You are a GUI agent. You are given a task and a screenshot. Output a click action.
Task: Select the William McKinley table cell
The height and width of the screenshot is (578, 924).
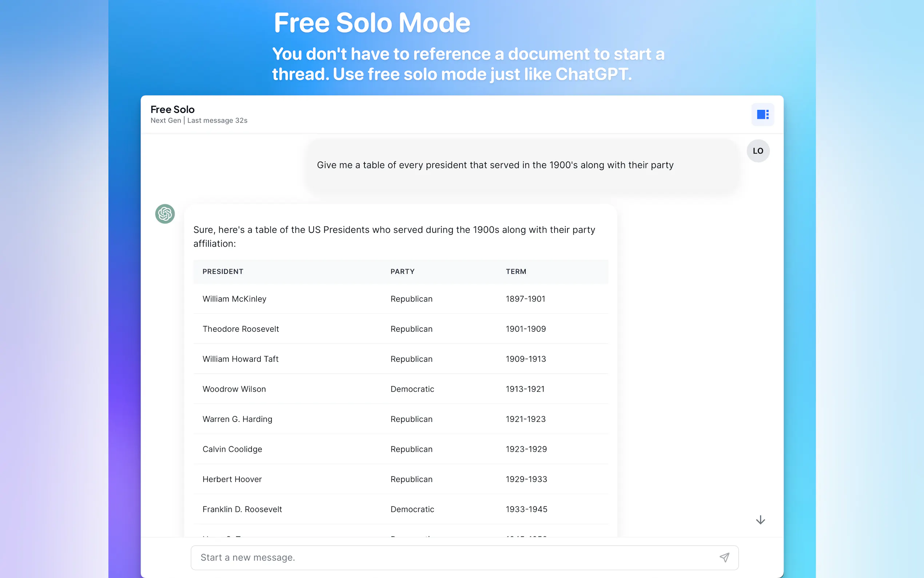234,299
